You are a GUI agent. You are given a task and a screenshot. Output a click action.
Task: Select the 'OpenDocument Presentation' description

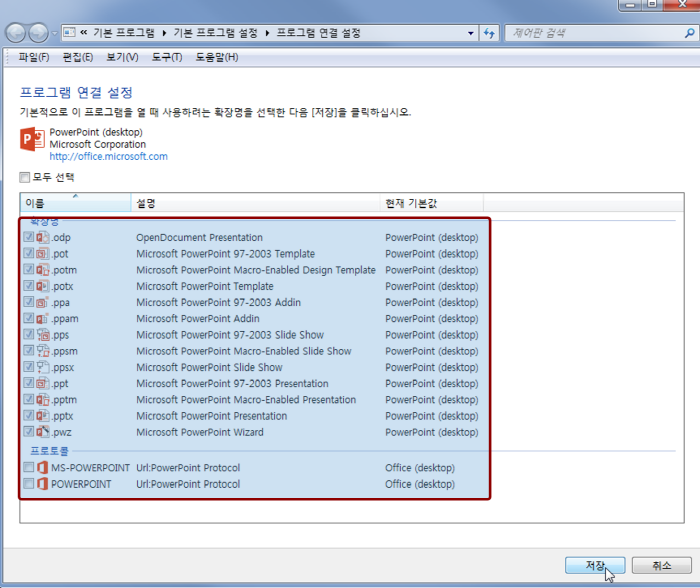[x=199, y=238]
